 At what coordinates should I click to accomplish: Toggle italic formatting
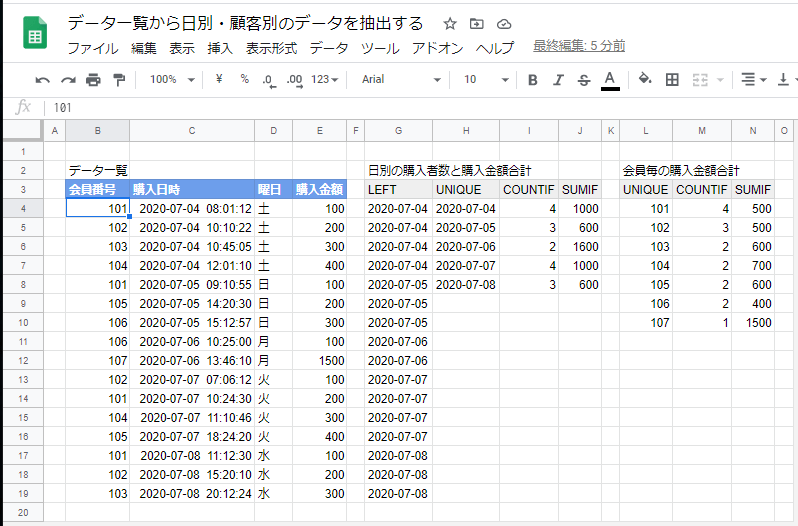[x=558, y=80]
